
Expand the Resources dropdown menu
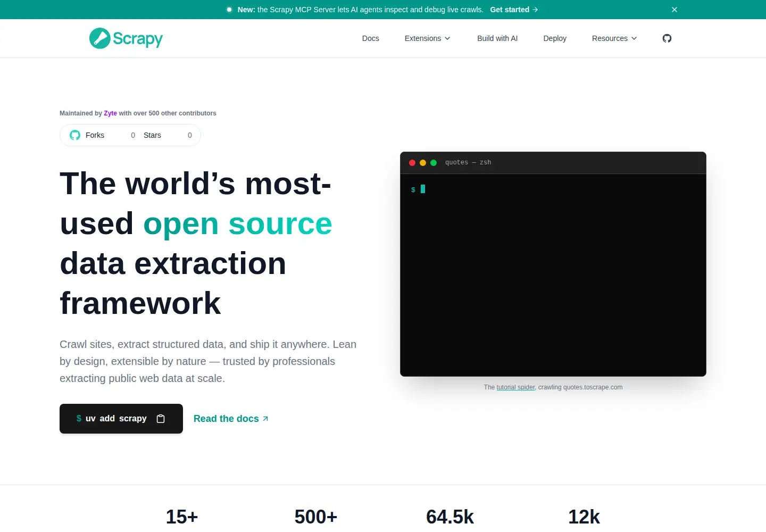614,38
